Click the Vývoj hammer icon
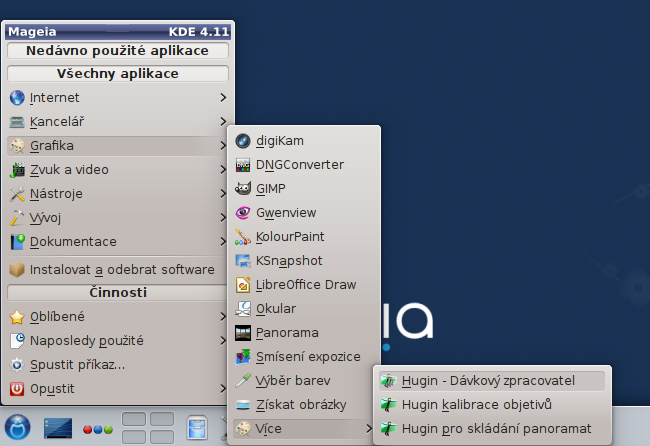 click(17, 218)
